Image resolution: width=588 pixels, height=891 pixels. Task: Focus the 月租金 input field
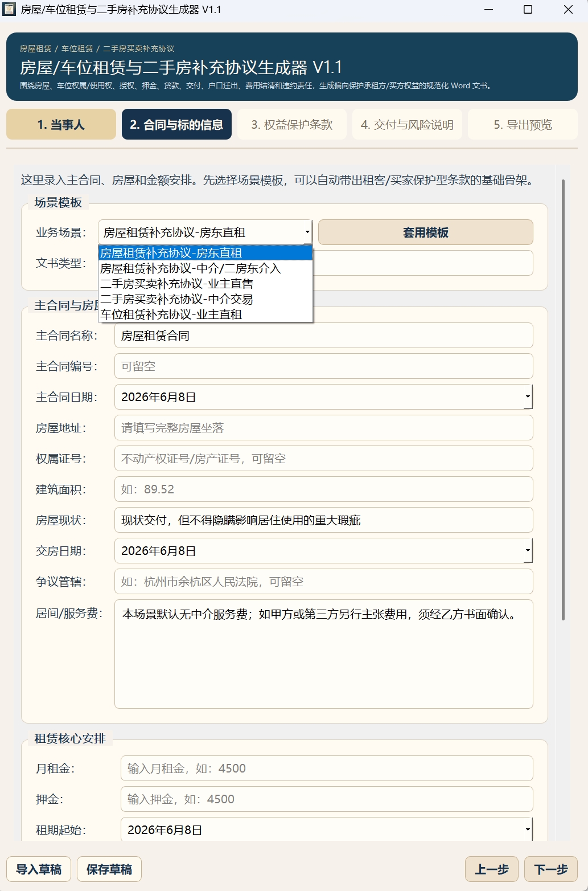coord(327,769)
